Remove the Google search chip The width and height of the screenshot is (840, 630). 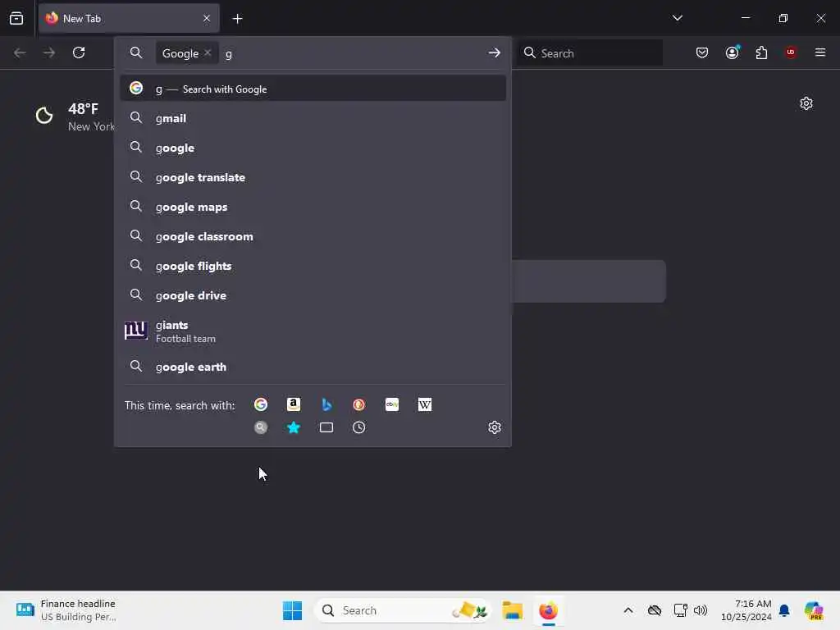pyautogui.click(x=208, y=52)
